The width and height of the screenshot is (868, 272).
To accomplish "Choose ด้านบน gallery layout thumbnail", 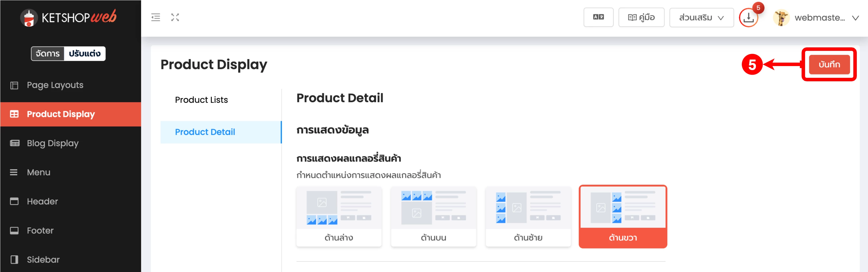I will pyautogui.click(x=433, y=217).
